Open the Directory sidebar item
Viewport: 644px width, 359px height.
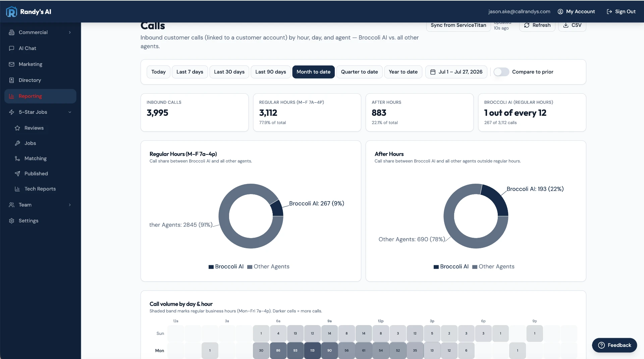point(40,80)
